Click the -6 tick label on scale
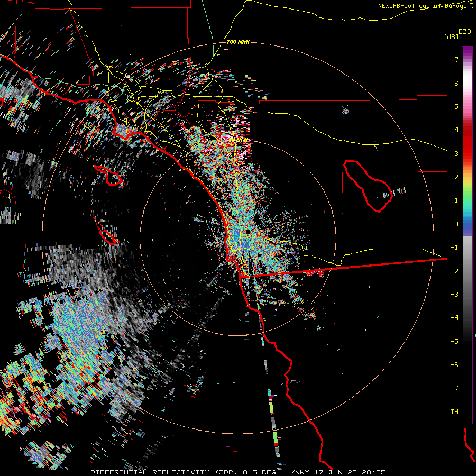 [454, 365]
